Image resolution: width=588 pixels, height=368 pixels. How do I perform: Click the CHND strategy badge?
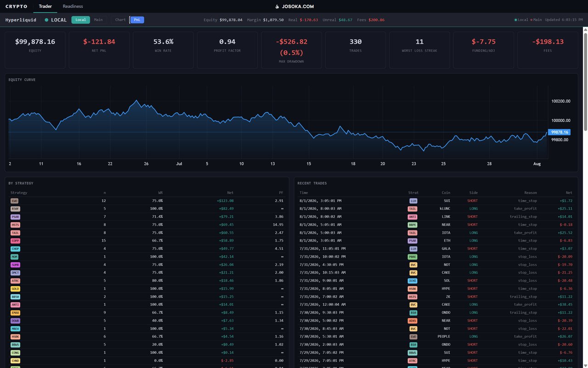15,361
